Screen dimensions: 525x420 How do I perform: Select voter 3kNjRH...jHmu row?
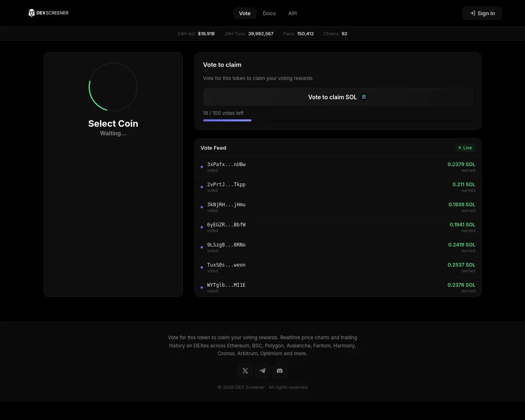tap(338, 207)
